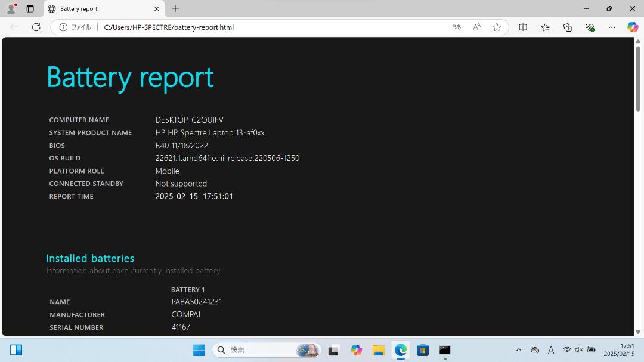This screenshot has width=644, height=362.
Task: Open Microsoft Store from taskbar
Action: 423,349
